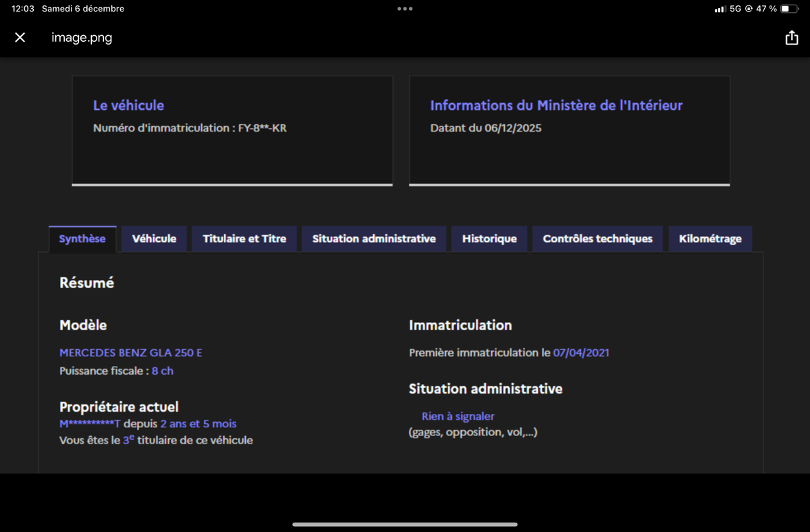Tap the Informations du Ministère de l'Intérieur heading
This screenshot has width=810, height=532.
pyautogui.click(x=556, y=105)
